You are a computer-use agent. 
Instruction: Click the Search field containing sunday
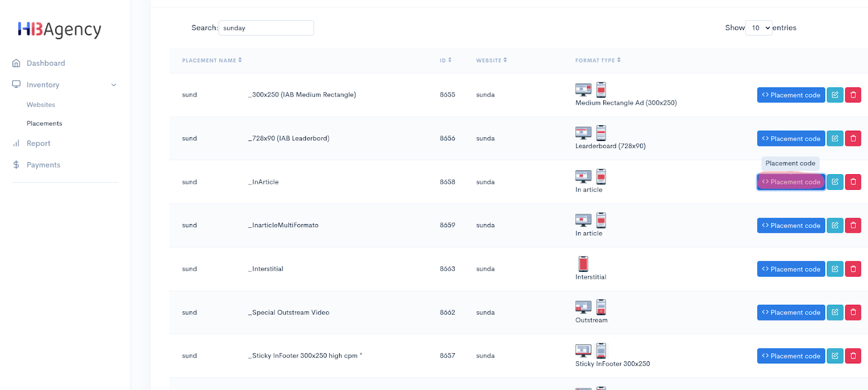click(x=266, y=28)
